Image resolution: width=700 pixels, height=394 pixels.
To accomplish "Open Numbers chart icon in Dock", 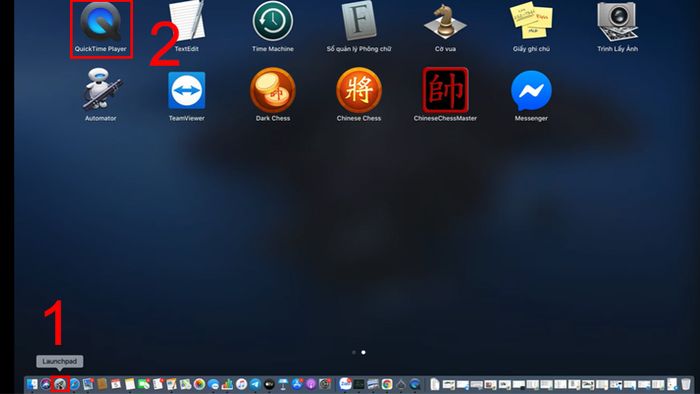I will pos(227,384).
